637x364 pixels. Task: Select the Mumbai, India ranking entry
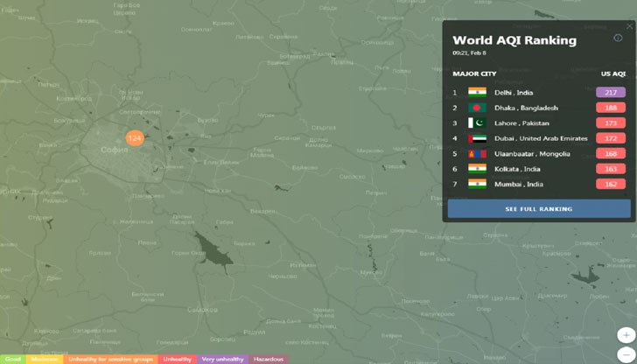coord(518,184)
